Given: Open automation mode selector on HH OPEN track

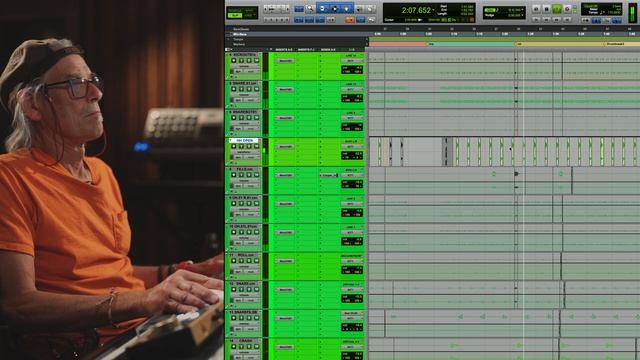Looking at the screenshot, I should pyautogui.click(x=251, y=157).
